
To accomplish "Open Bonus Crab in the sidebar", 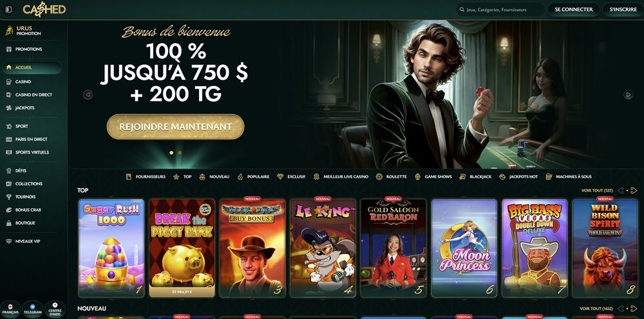I will pos(28,210).
